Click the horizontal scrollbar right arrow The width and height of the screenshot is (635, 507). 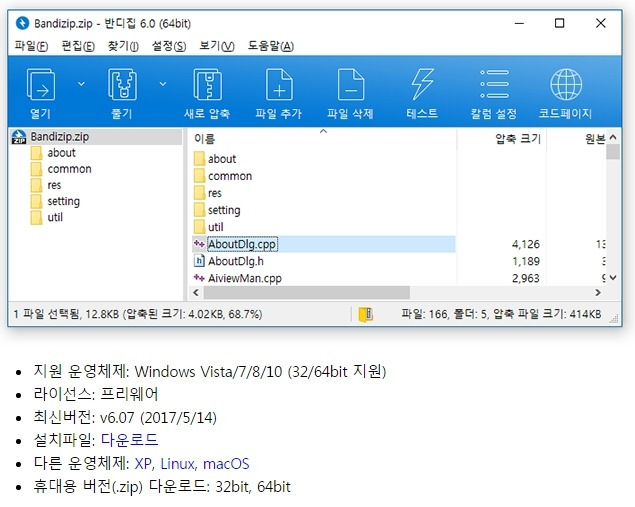598,292
